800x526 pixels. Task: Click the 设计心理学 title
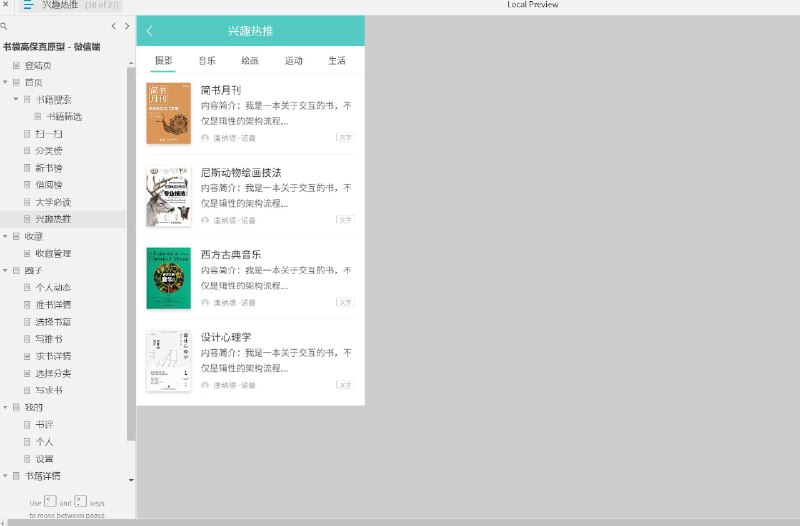click(226, 337)
